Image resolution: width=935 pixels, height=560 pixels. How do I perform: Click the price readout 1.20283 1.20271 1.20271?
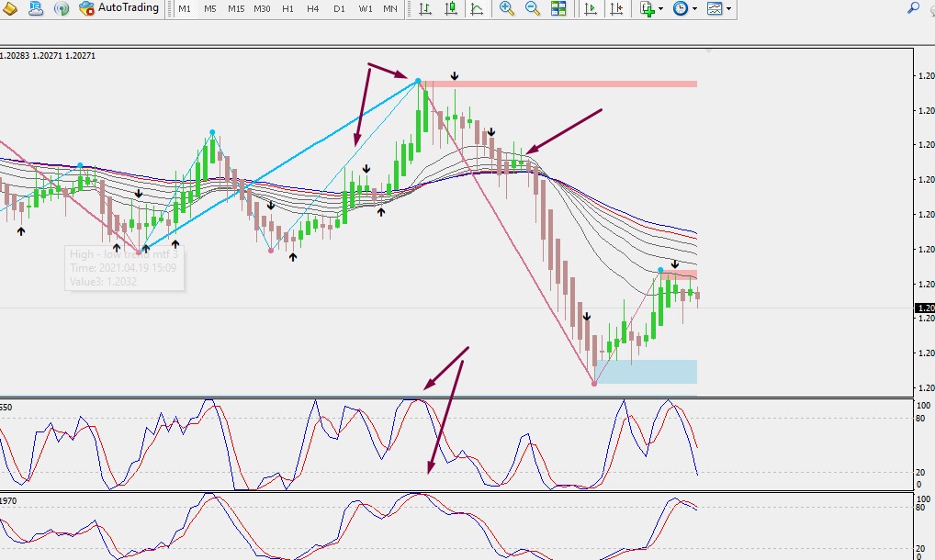(x=48, y=55)
